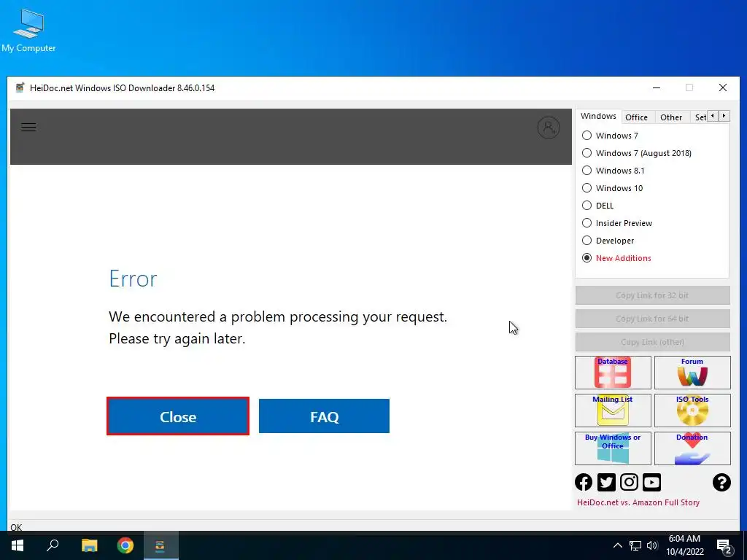747x560 pixels.
Task: Open the Database tile
Action: point(613,373)
